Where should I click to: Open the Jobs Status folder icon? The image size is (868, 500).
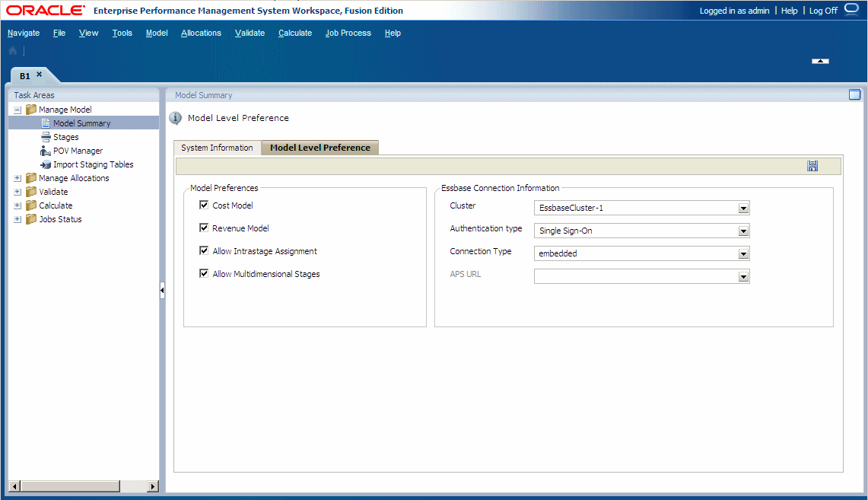[30, 218]
